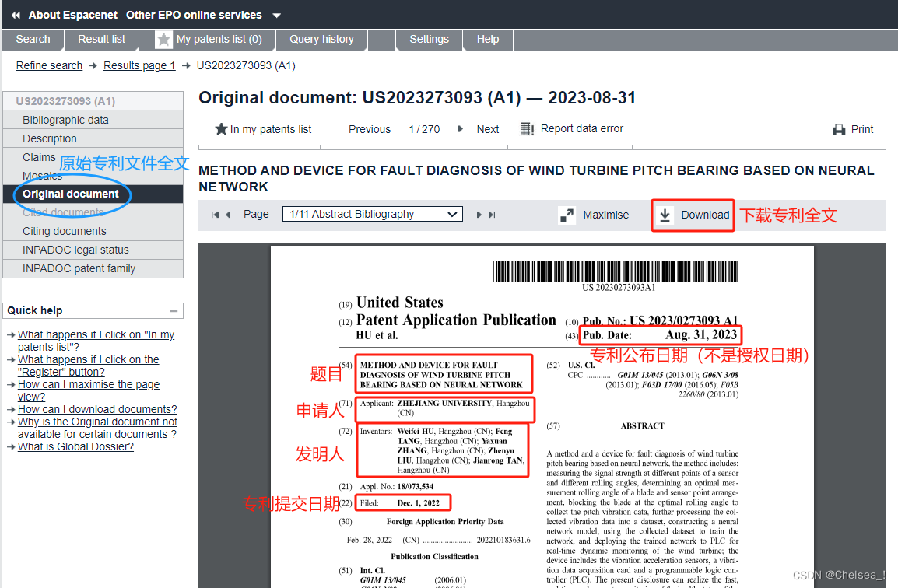Click Next document text
Image resolution: width=898 pixels, height=588 pixels.
click(x=487, y=129)
